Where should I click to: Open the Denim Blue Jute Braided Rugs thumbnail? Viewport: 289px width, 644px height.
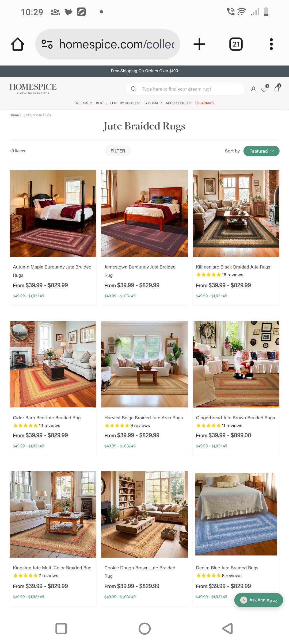click(236, 514)
